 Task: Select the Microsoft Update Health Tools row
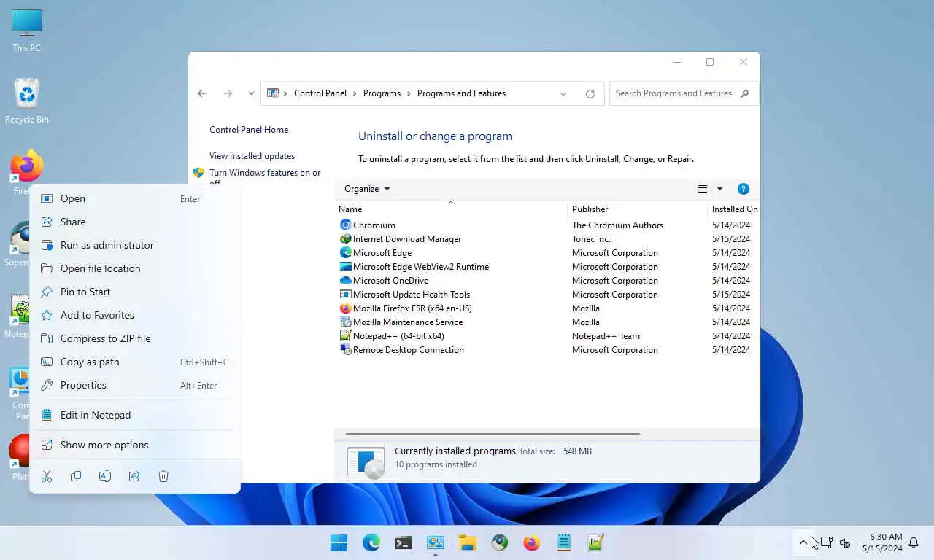[547, 295]
